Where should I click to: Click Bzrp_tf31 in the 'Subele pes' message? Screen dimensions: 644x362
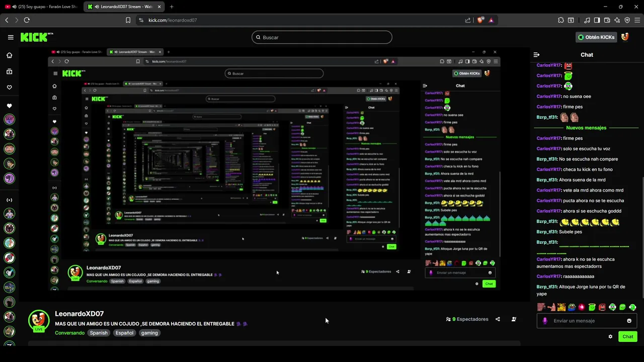tap(547, 232)
